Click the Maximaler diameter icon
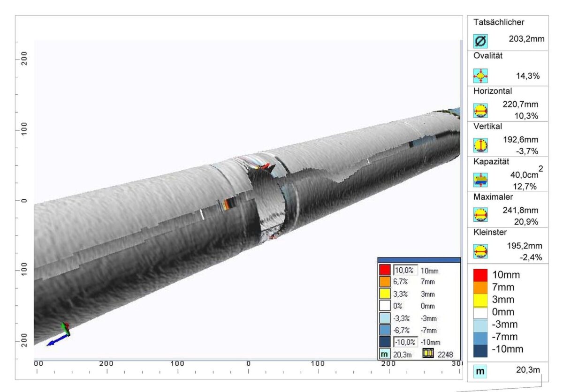 pyautogui.click(x=479, y=215)
